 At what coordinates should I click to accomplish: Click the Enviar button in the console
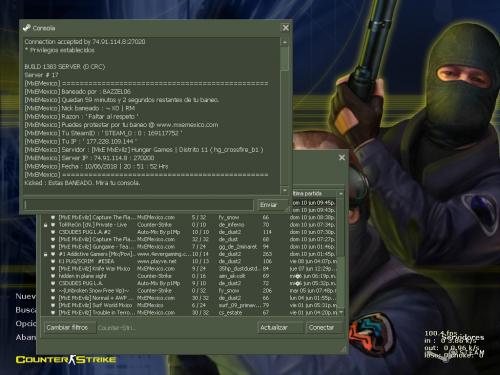(x=272, y=205)
